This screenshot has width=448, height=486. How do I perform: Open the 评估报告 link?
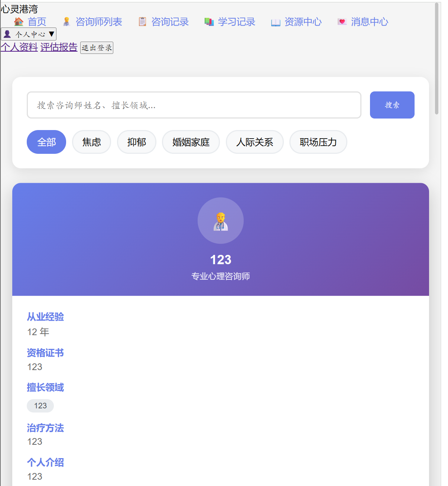pos(59,48)
